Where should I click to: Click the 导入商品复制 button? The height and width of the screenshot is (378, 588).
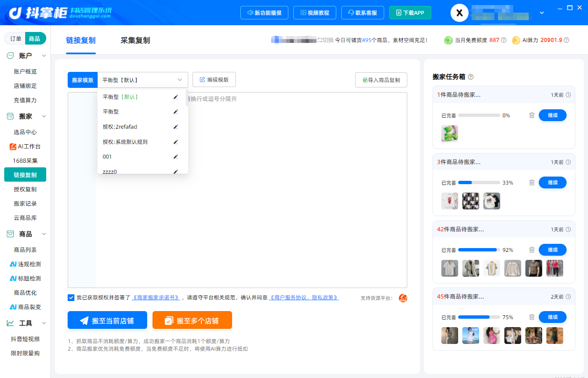click(x=381, y=80)
